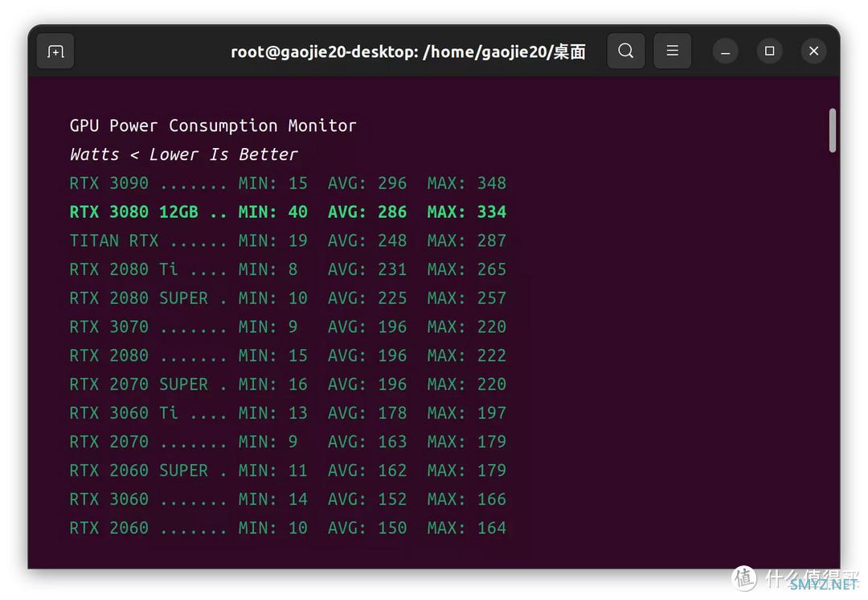Click 'AVG: 150' in the last row
Screen dimensions: 868x600
(x=367, y=528)
